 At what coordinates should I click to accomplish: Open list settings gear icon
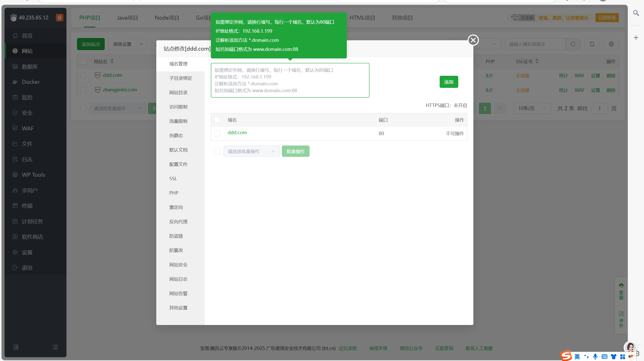pos(611,44)
